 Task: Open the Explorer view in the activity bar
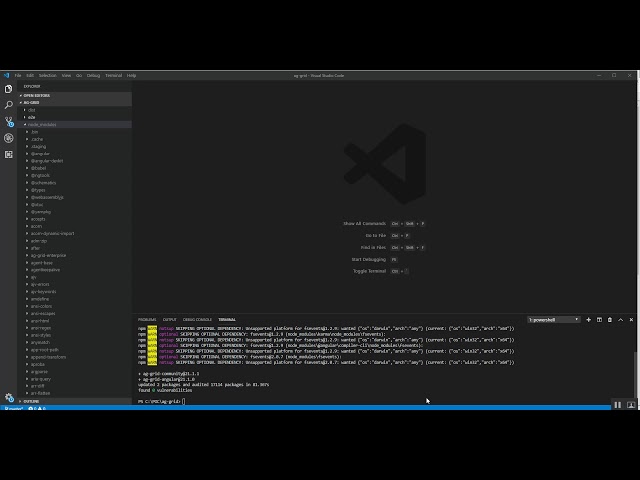(x=9, y=89)
